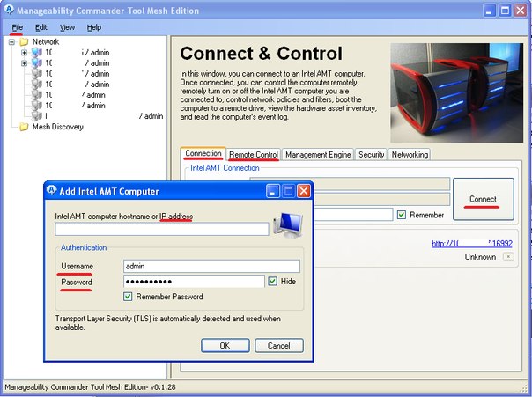Select the Mesh Discovery folder icon
This screenshot has height=397, width=532.
click(x=24, y=127)
